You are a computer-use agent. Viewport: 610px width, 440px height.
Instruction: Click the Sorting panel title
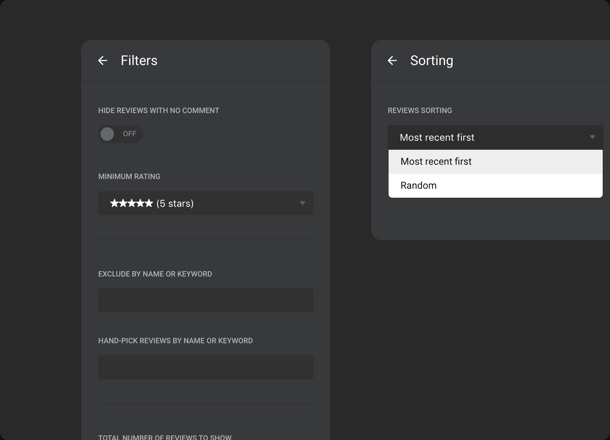431,61
